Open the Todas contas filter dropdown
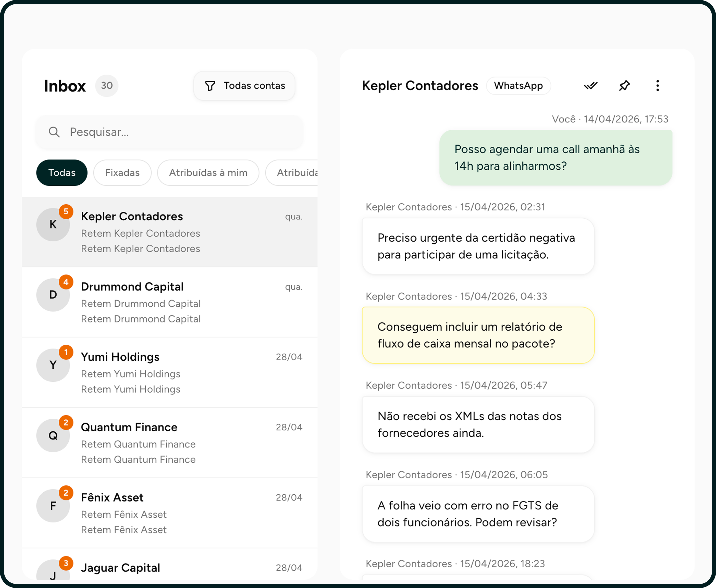This screenshot has width=716, height=588. coord(244,86)
